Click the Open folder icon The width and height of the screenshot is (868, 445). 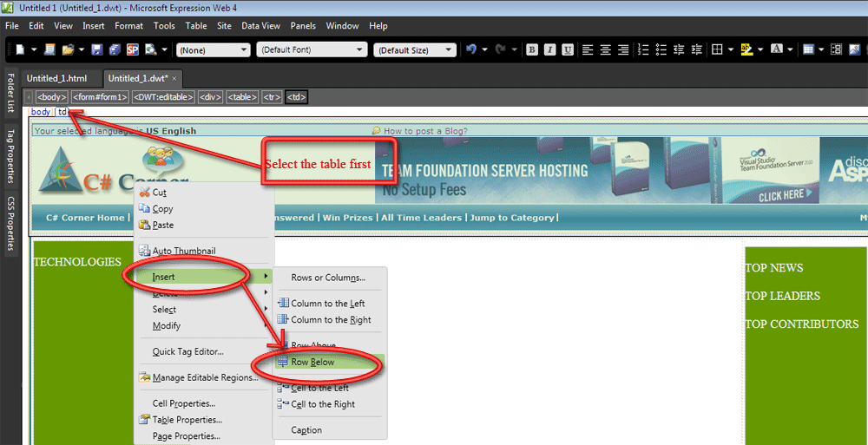[x=68, y=49]
